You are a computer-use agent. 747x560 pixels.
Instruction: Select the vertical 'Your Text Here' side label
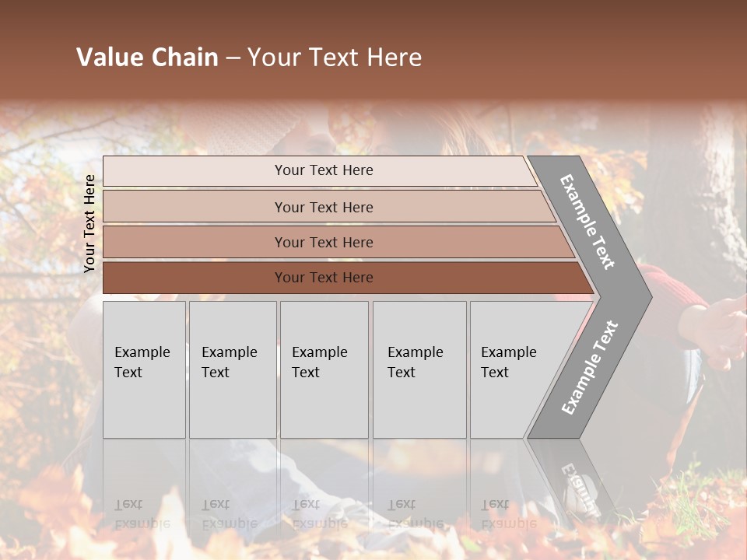pos(89,223)
